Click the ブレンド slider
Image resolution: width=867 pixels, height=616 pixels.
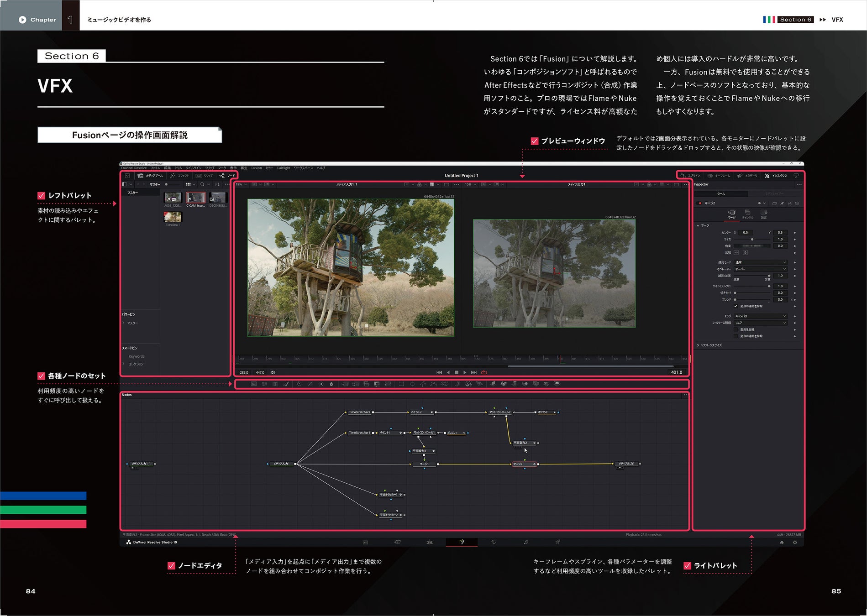pos(752,299)
